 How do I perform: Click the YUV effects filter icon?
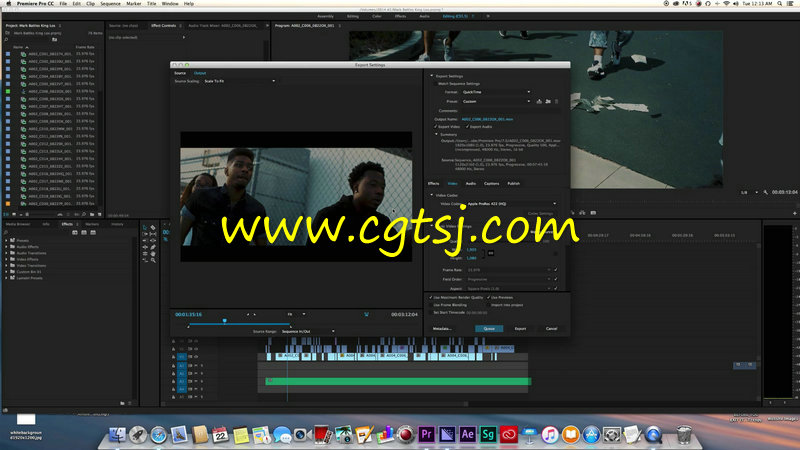click(x=93, y=233)
